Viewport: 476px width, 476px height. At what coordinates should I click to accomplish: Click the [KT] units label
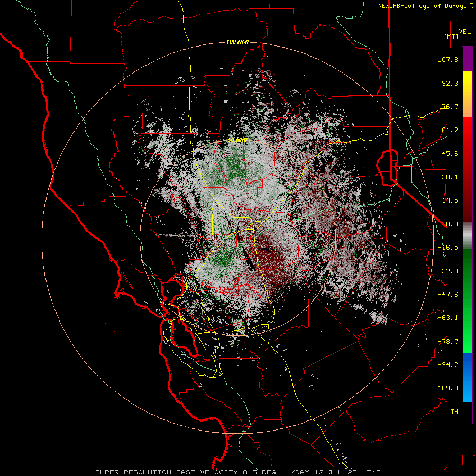click(x=452, y=36)
